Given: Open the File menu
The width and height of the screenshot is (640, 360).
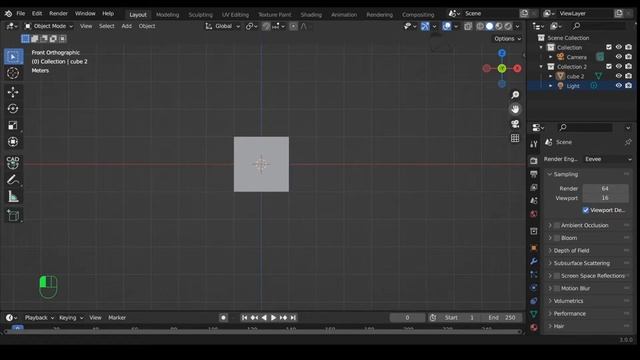Looking at the screenshot, I should click(21, 13).
